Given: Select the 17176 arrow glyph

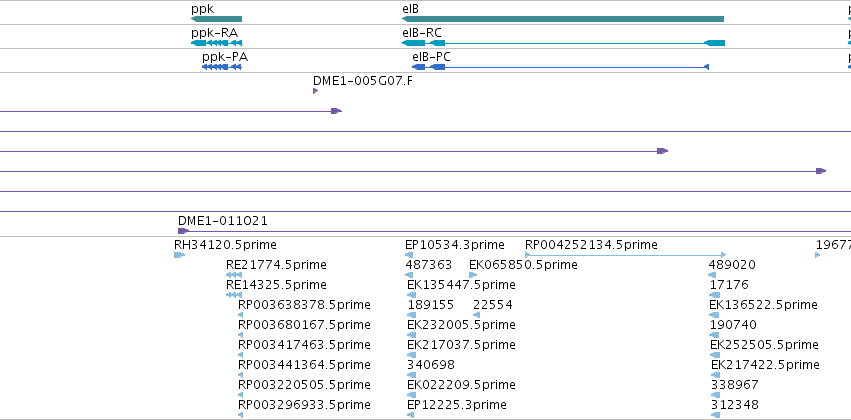Looking at the screenshot, I should pos(715,295).
